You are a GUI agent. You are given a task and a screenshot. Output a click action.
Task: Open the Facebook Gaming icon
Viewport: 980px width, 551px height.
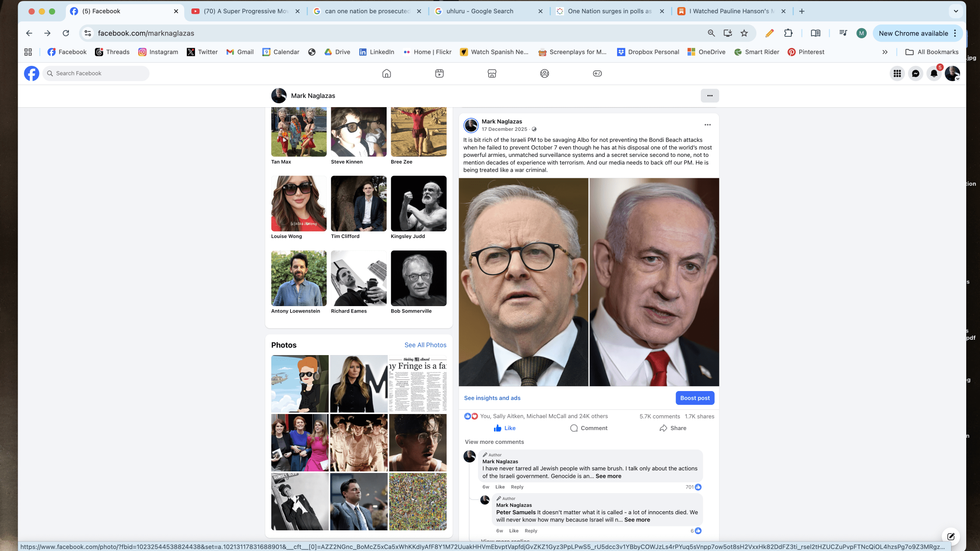[x=597, y=73]
